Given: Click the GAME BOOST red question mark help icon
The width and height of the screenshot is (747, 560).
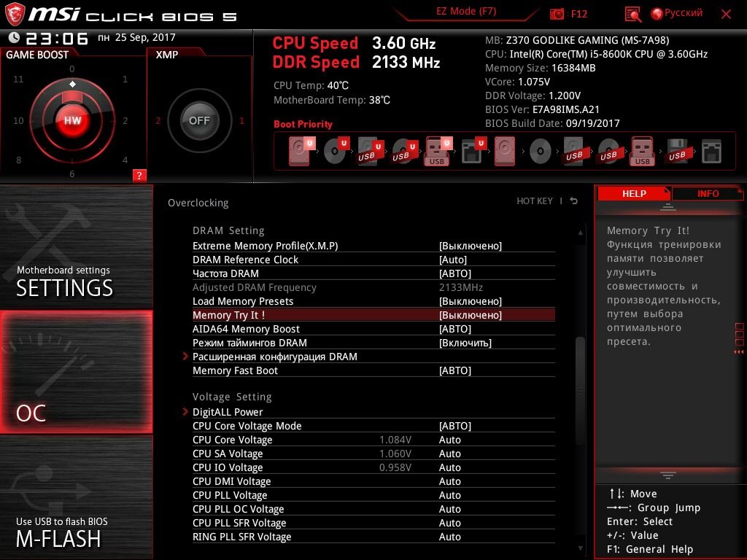Looking at the screenshot, I should point(139,175).
